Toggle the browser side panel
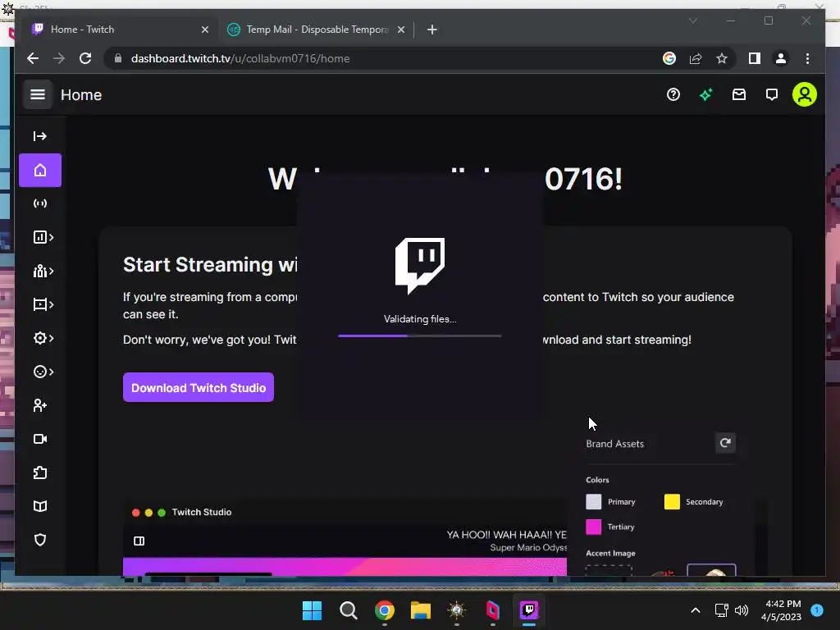Viewport: 840px width, 630px height. pos(755,58)
